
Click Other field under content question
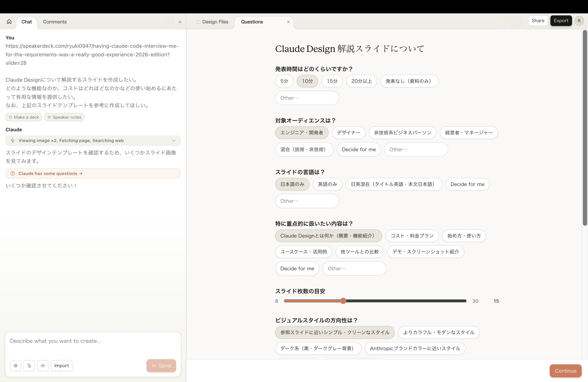pos(354,268)
